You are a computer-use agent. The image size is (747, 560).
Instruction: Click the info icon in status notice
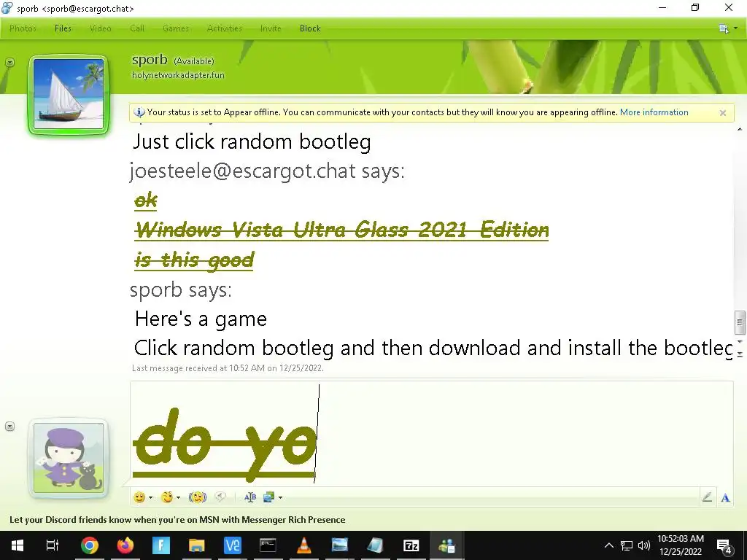(x=139, y=112)
